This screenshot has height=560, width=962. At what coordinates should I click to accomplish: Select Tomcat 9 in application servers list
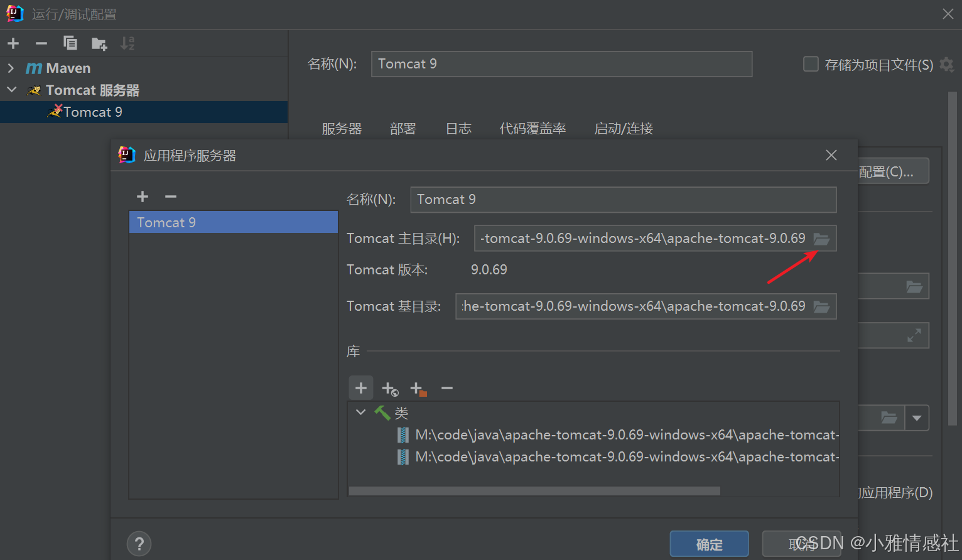[x=234, y=222]
